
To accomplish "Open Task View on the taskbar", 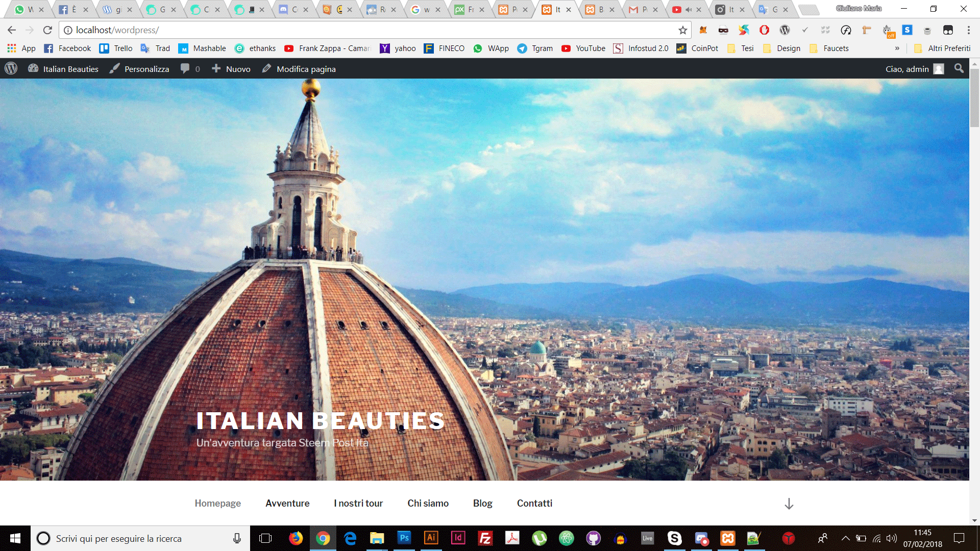I will pyautogui.click(x=265, y=538).
